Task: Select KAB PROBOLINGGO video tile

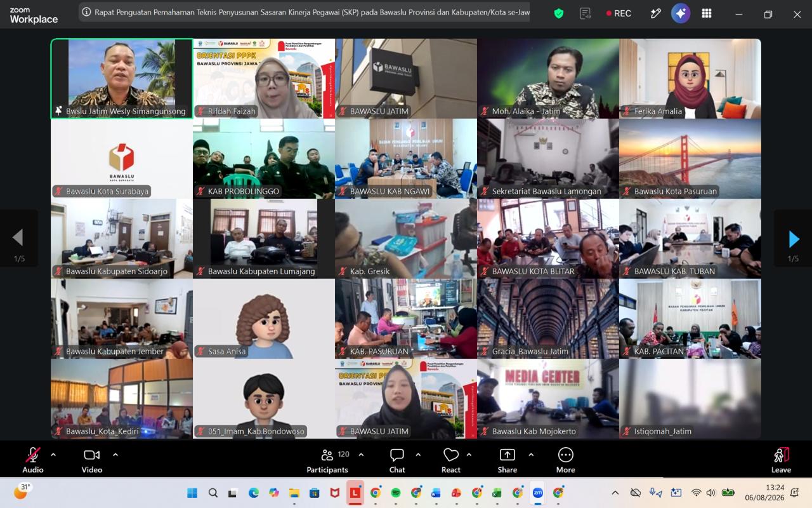Action: pos(264,159)
